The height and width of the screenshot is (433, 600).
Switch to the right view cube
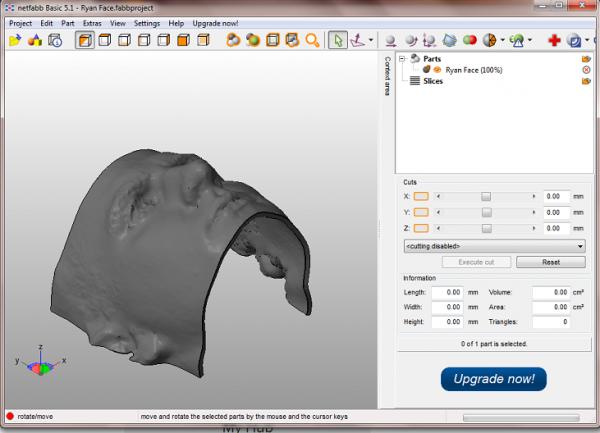click(163, 40)
